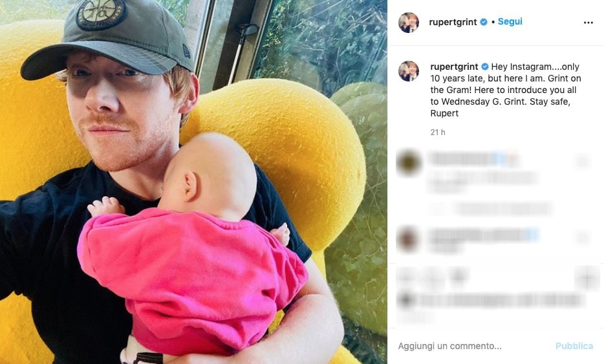Open rupertgrint profile from header username
Screen dimensions: 604x364
click(453, 22)
